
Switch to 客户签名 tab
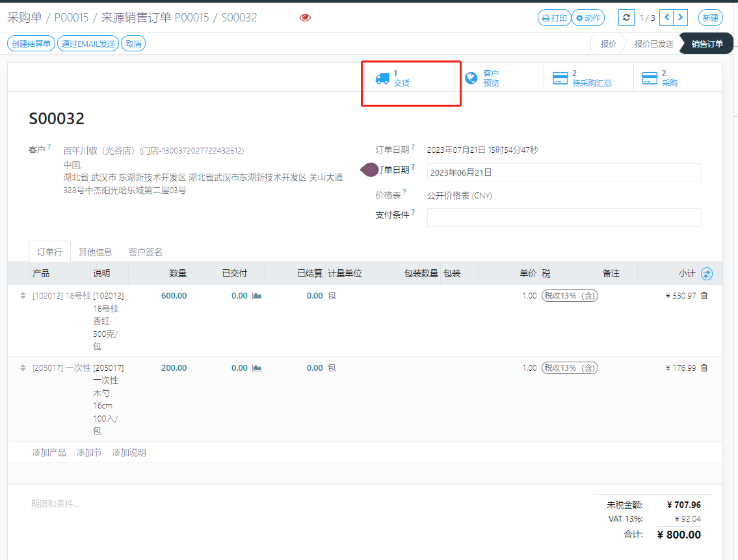tap(146, 252)
